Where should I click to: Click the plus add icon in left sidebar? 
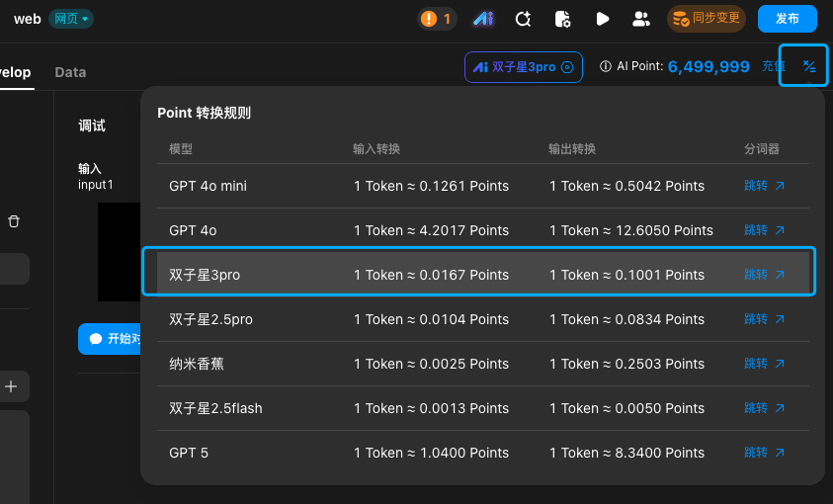[x=11, y=386]
